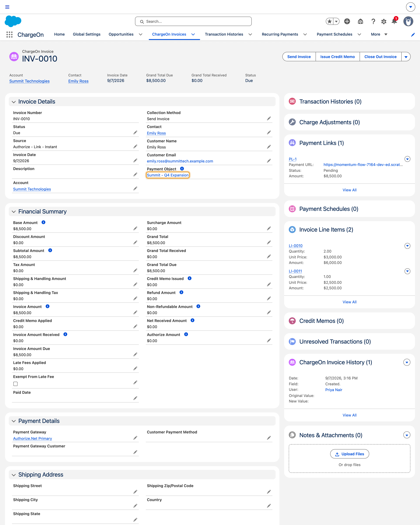
Task: View all Invoice Line Items
Action: click(x=349, y=302)
